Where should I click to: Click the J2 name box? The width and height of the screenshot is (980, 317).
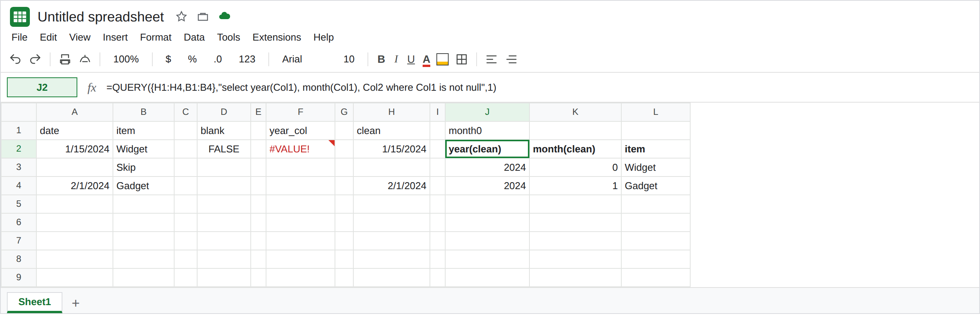coord(42,87)
